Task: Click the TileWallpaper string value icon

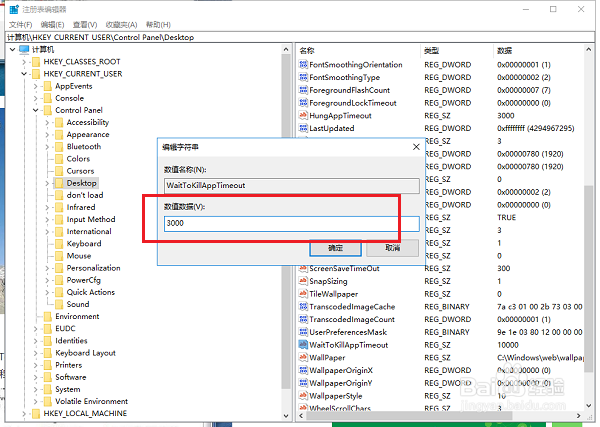Action: tap(303, 294)
